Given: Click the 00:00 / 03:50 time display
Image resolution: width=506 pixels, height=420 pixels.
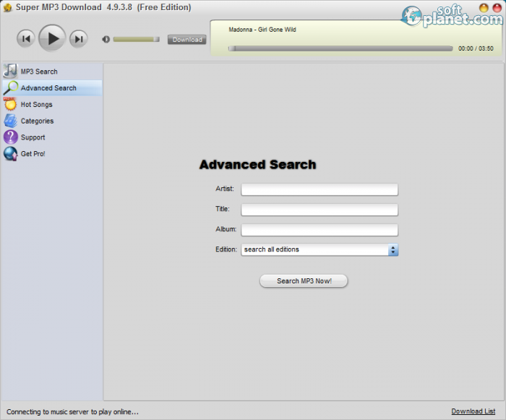Looking at the screenshot, I should pyautogui.click(x=476, y=48).
